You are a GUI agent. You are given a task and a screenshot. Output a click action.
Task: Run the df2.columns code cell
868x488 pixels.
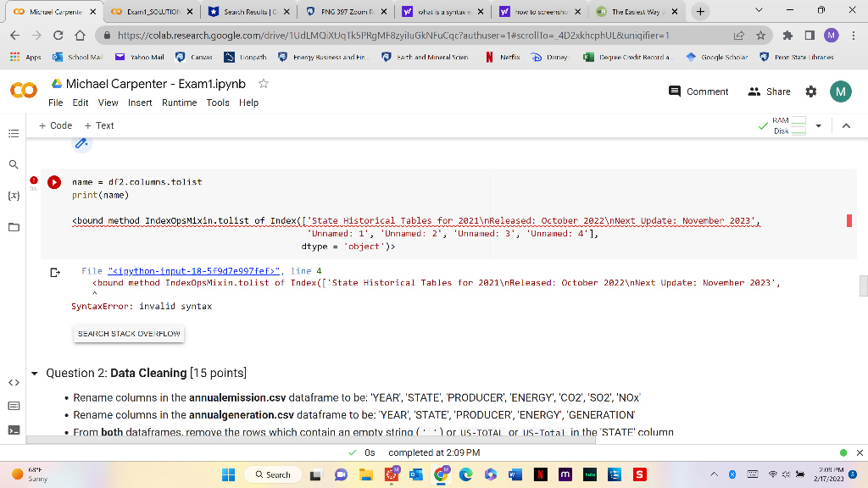point(53,181)
